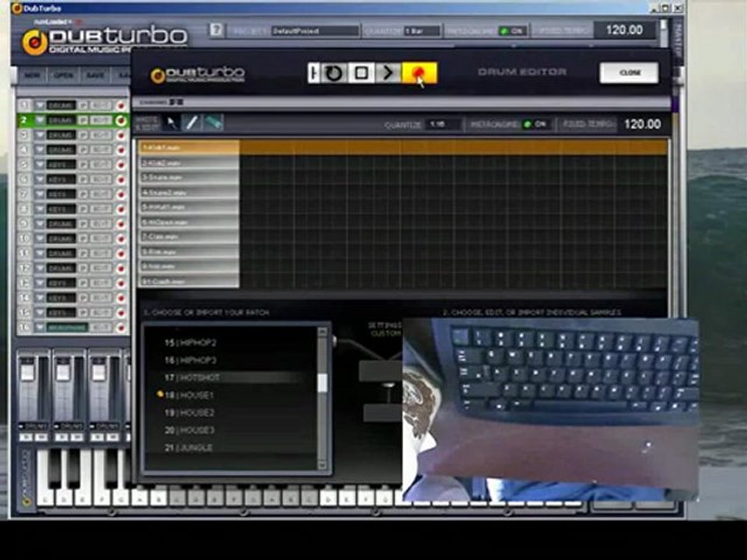Click the return-to-start transport button in Drum Editor
747x560 pixels.
pos(313,73)
